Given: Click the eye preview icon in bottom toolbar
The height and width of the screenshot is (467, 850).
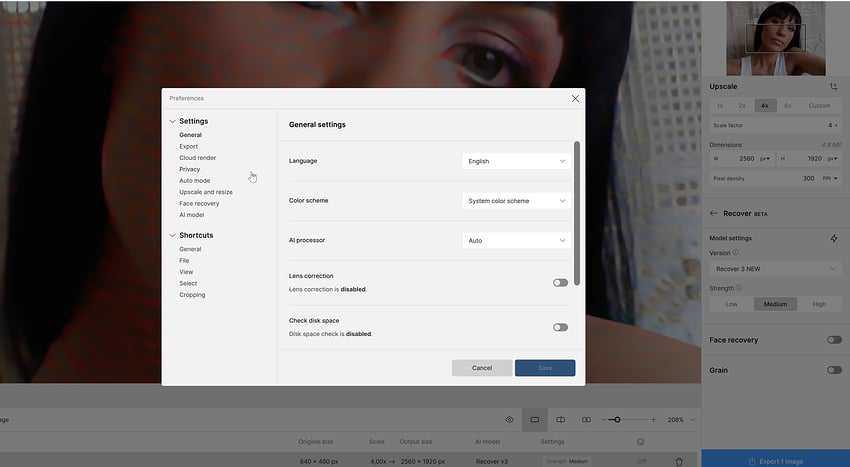Looking at the screenshot, I should [x=509, y=419].
